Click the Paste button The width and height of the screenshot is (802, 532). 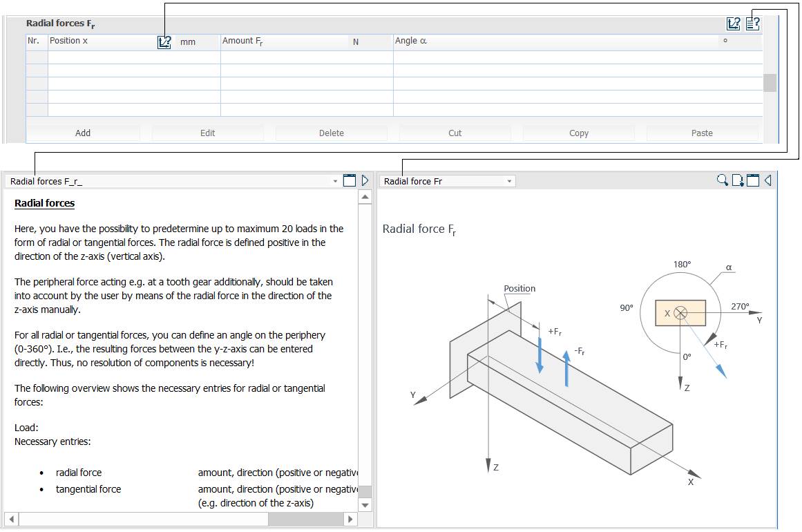[703, 133]
